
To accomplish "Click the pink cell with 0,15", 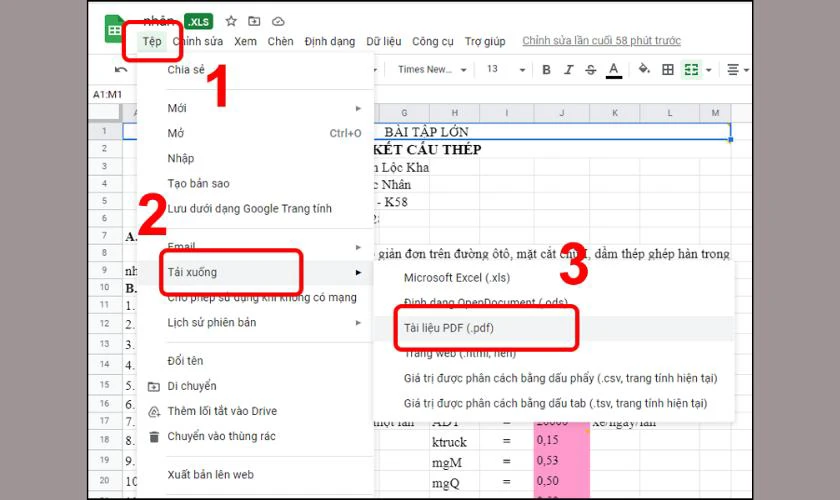I will coord(561,440).
